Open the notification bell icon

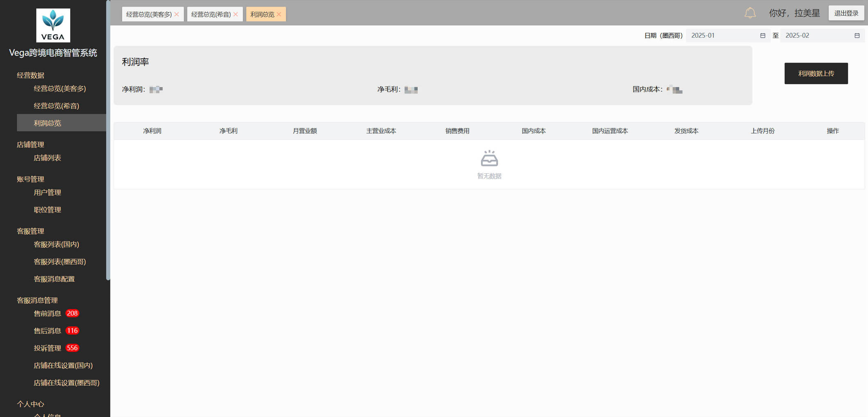tap(750, 13)
